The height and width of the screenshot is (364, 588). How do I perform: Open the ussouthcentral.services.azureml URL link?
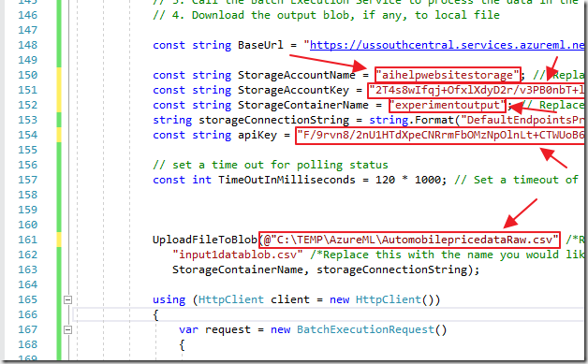coord(447,45)
